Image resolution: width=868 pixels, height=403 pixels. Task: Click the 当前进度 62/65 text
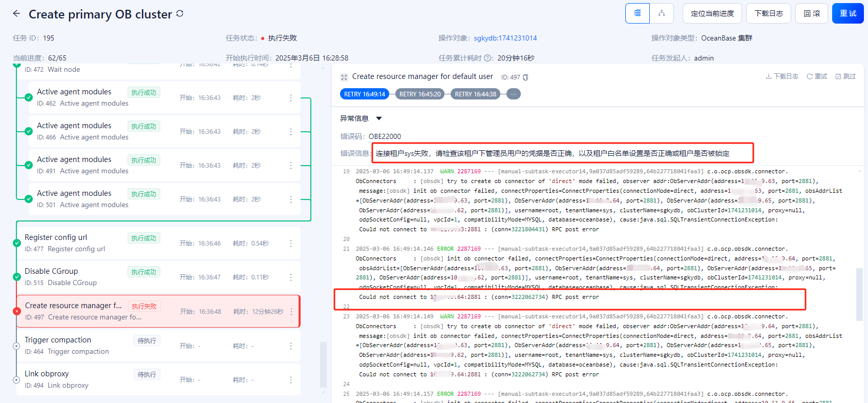coord(39,58)
